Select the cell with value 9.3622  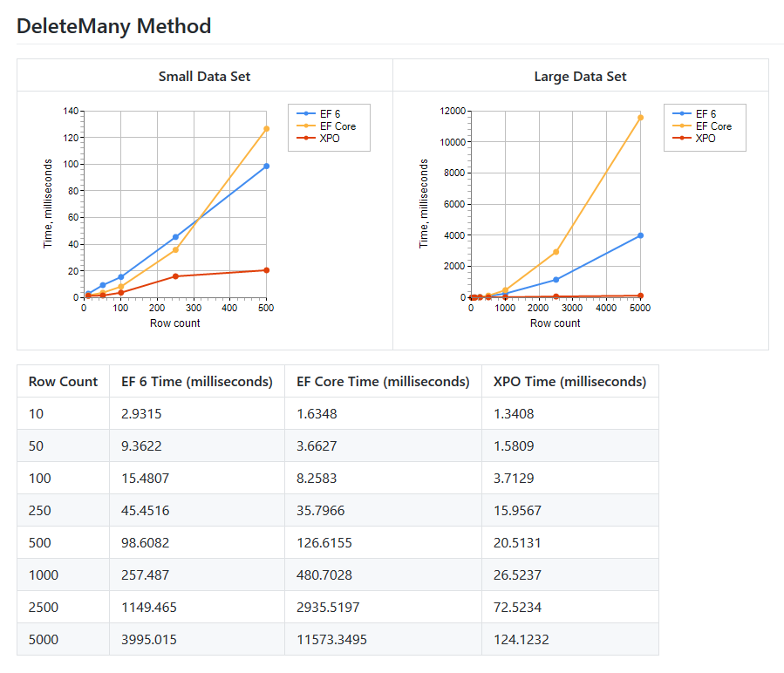(197, 446)
